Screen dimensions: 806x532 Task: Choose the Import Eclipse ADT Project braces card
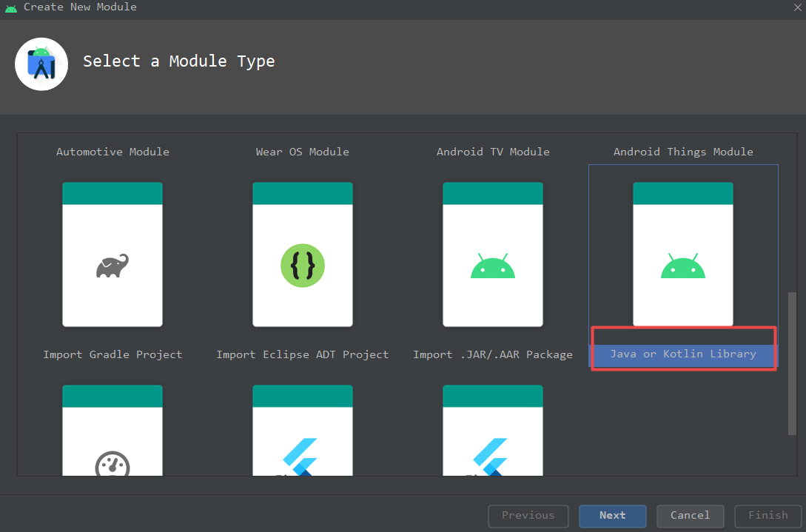[303, 255]
